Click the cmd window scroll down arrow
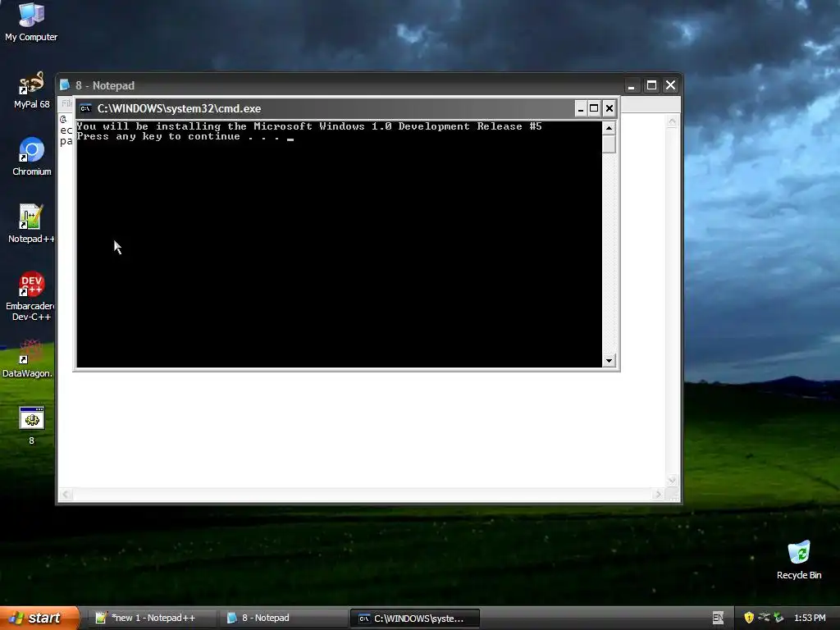 coord(609,361)
